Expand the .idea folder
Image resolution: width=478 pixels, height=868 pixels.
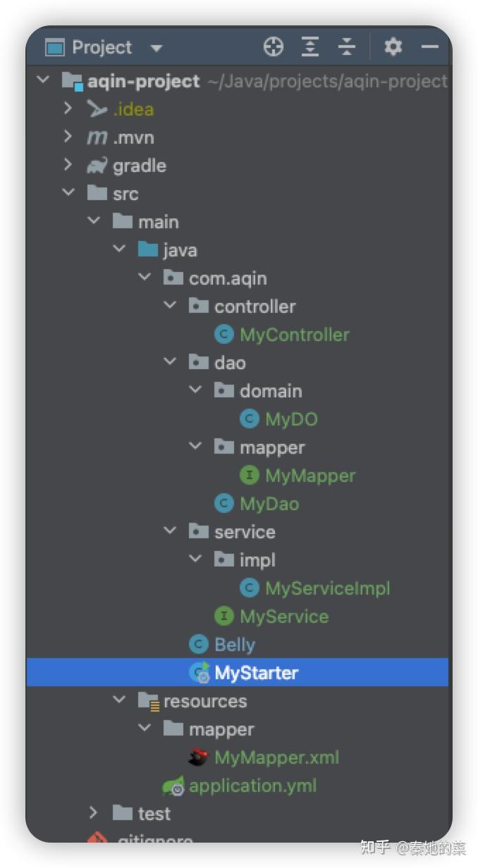68,108
